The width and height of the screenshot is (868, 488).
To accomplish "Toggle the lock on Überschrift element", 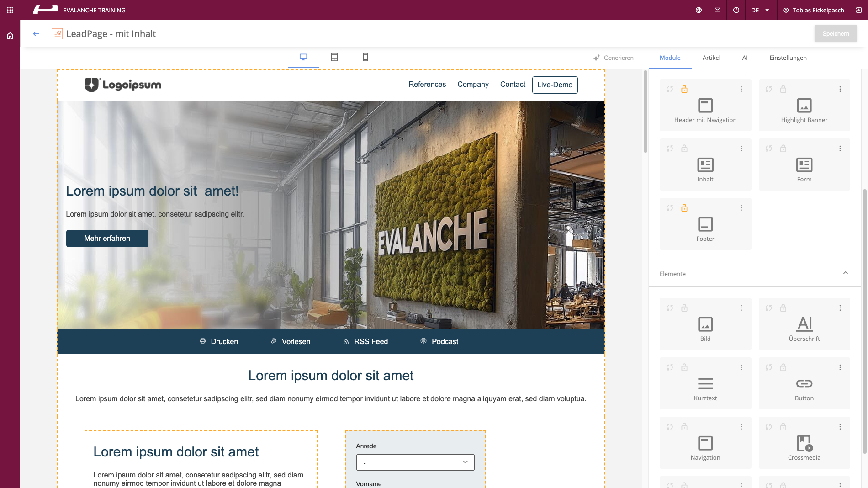I will tap(783, 308).
